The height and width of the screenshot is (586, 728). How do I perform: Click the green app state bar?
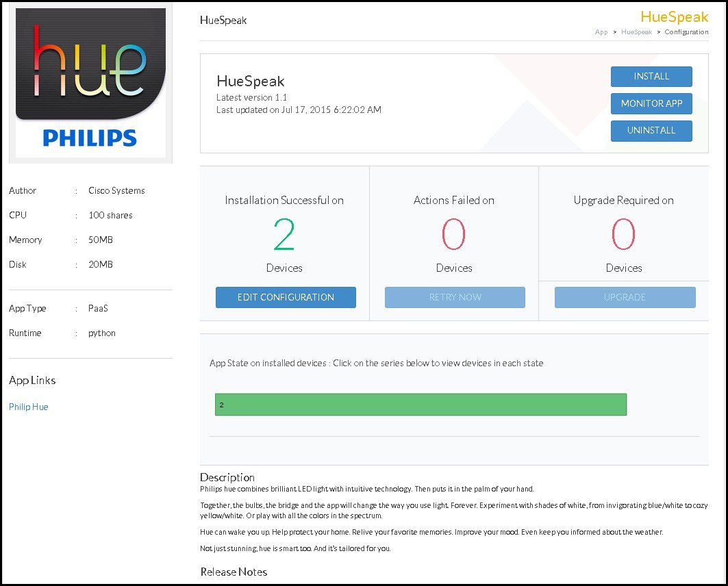pos(421,405)
